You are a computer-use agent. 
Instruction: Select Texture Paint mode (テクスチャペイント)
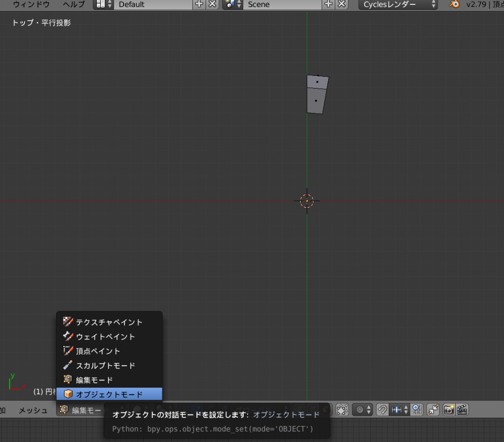(109, 322)
